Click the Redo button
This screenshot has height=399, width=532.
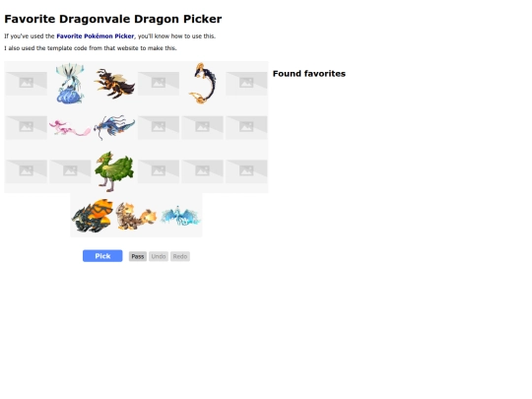(x=180, y=256)
